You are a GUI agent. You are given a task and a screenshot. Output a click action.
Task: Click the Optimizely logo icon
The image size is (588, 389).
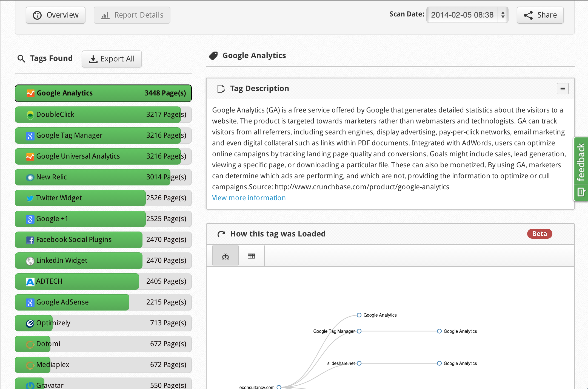pyautogui.click(x=30, y=323)
